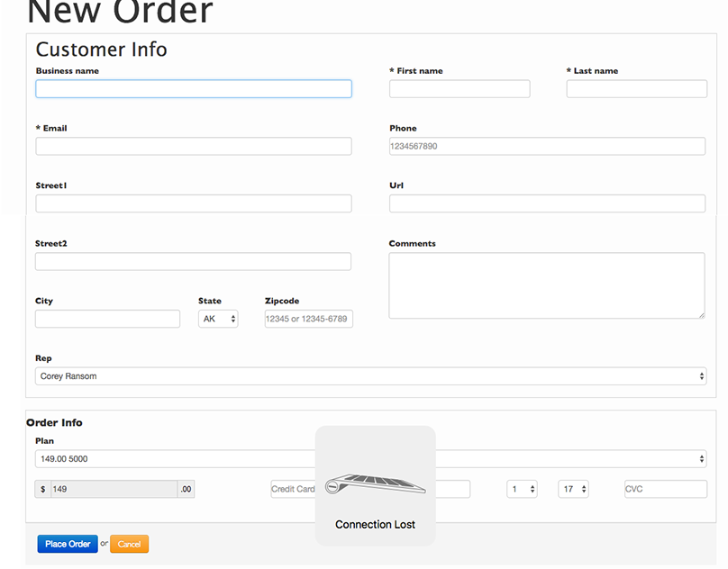Open the expiration year selector showing 17
The width and height of the screenshot is (728, 569).
coord(575,489)
